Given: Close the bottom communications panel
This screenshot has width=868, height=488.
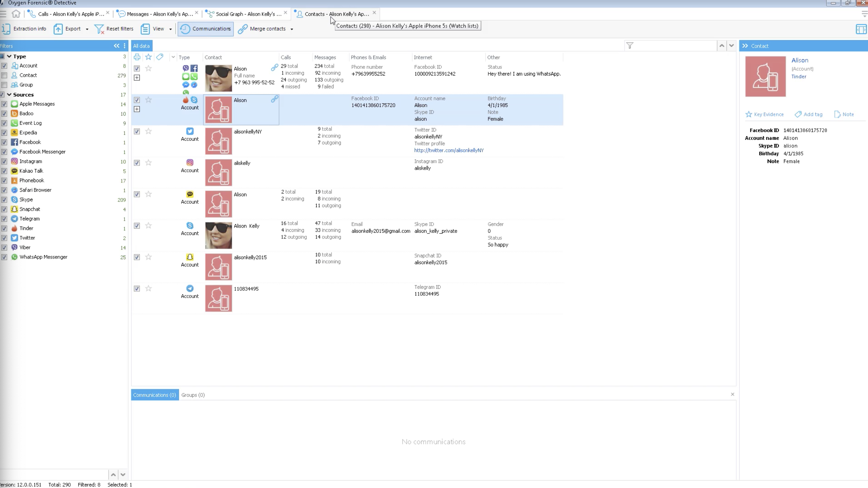Looking at the screenshot, I should pyautogui.click(x=733, y=394).
